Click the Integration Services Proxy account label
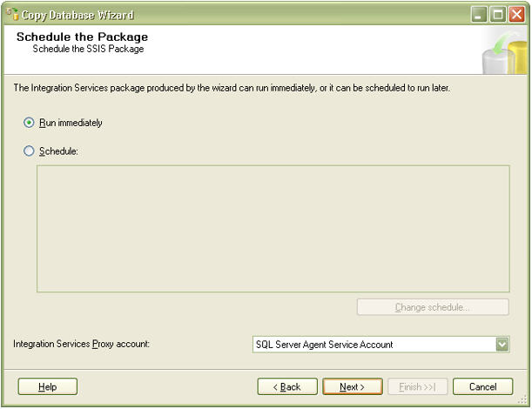Screen dimensions: 532x409 (82, 344)
